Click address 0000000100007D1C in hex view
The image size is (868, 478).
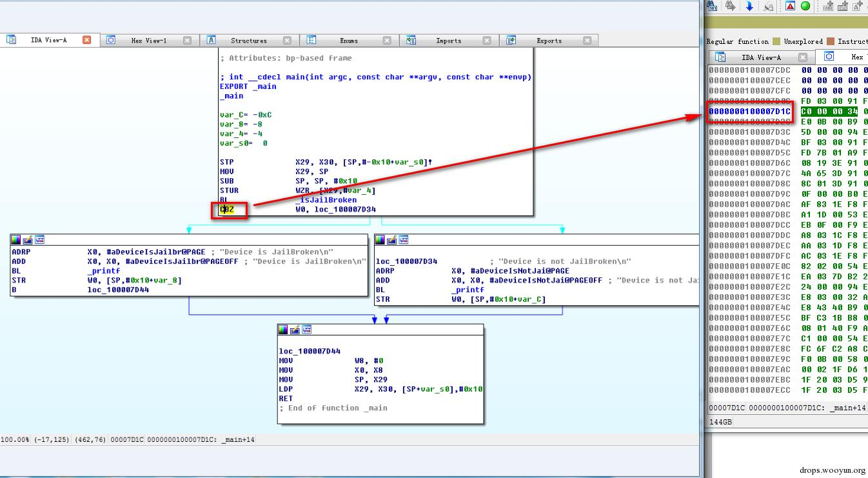(x=750, y=112)
